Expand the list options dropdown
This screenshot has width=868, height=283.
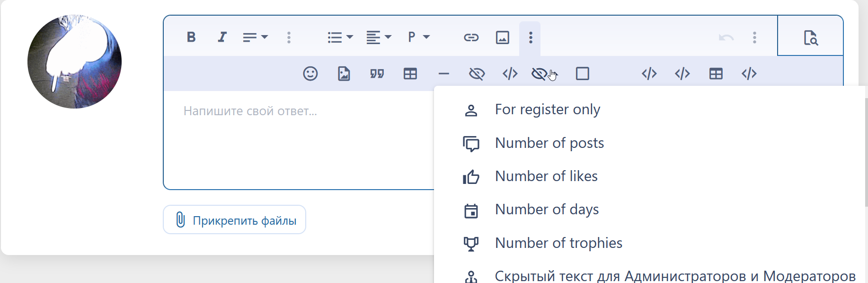tap(340, 37)
